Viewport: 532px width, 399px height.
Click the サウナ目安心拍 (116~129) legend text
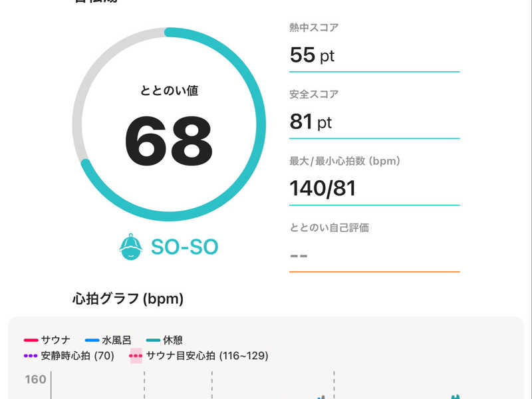click(207, 356)
